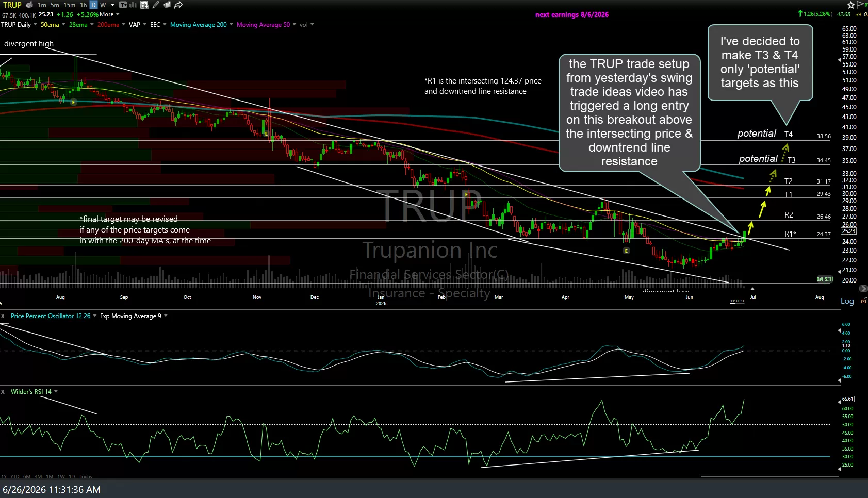Toggle the scale lock icon beside Log
The image size is (868, 498).
point(864,301)
